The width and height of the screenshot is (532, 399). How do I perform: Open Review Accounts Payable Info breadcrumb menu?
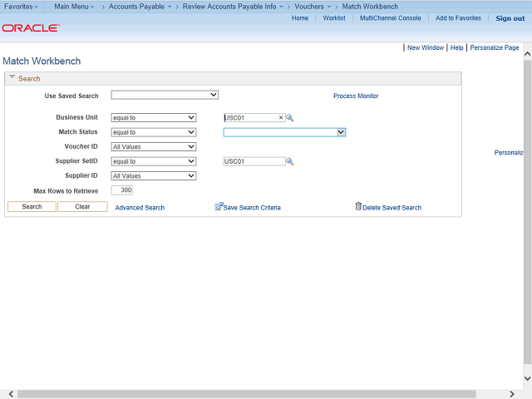coord(233,7)
